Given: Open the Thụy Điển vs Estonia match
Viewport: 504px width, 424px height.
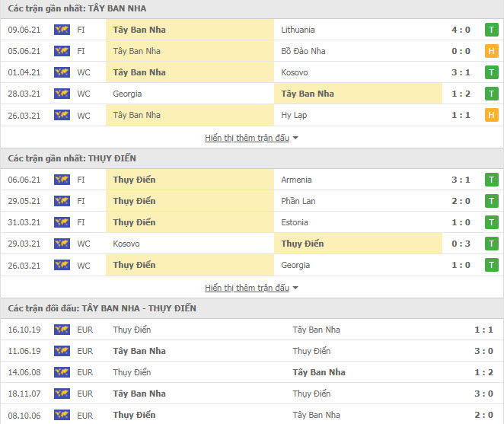Looking at the screenshot, I should (252, 222).
